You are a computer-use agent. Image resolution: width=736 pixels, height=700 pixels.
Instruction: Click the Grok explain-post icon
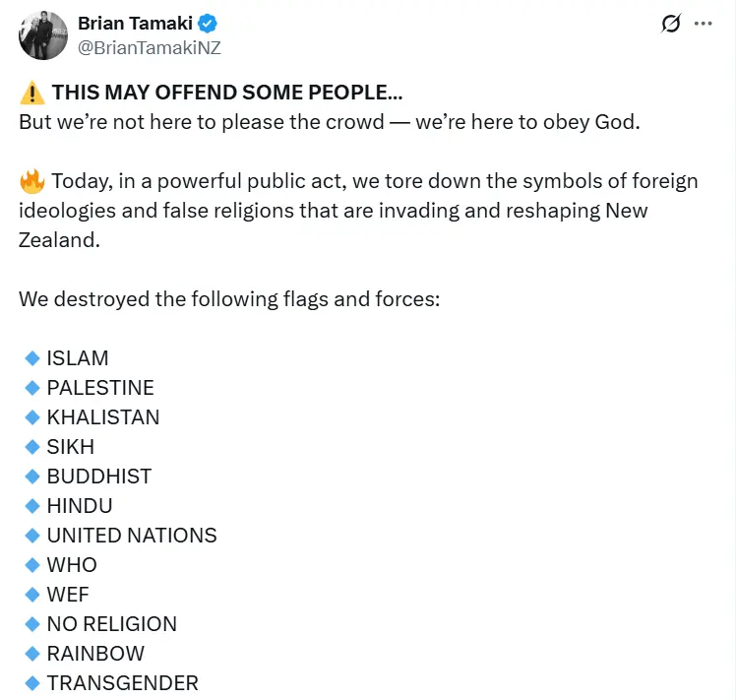click(x=671, y=24)
